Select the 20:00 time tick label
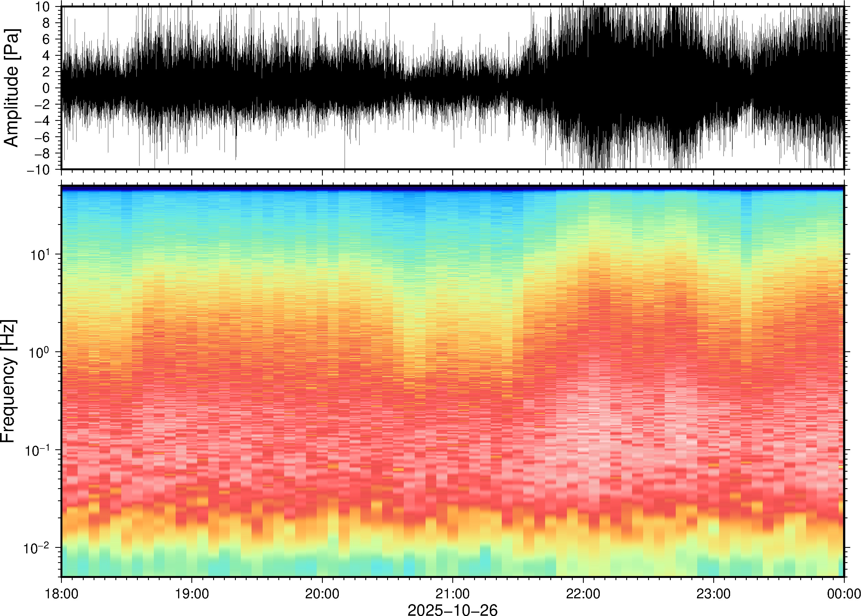This screenshot has width=861, height=616. tap(322, 594)
